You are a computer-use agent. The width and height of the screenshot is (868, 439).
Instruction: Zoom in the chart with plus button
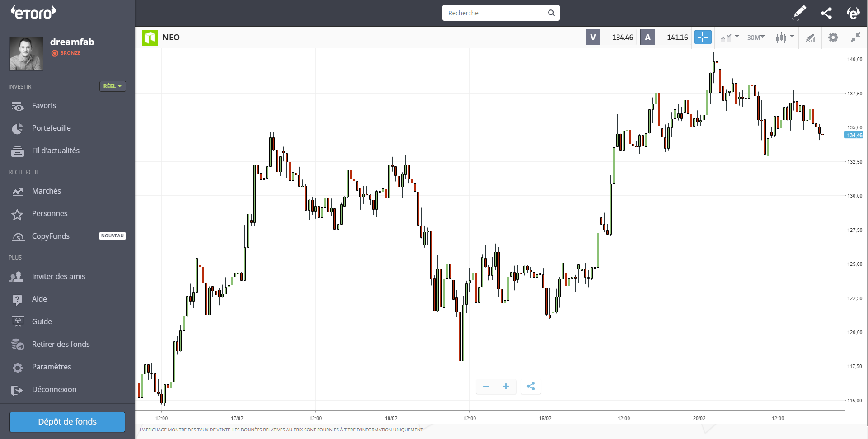point(506,386)
